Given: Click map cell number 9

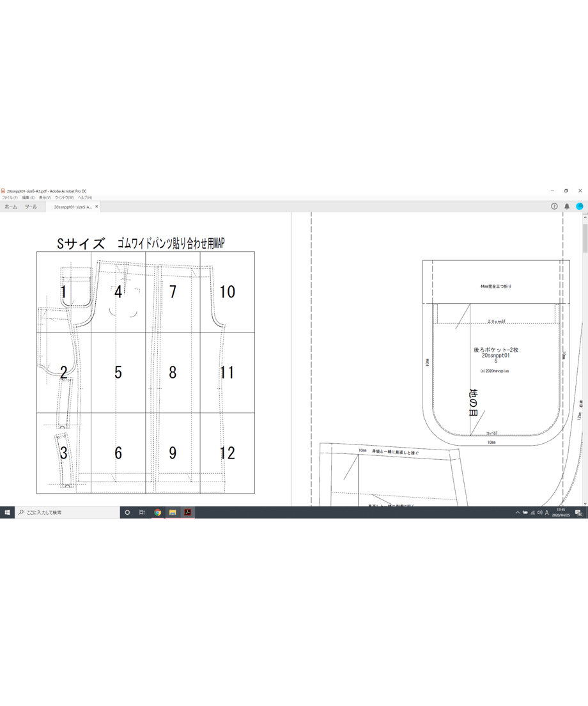Looking at the screenshot, I should click(x=173, y=453).
